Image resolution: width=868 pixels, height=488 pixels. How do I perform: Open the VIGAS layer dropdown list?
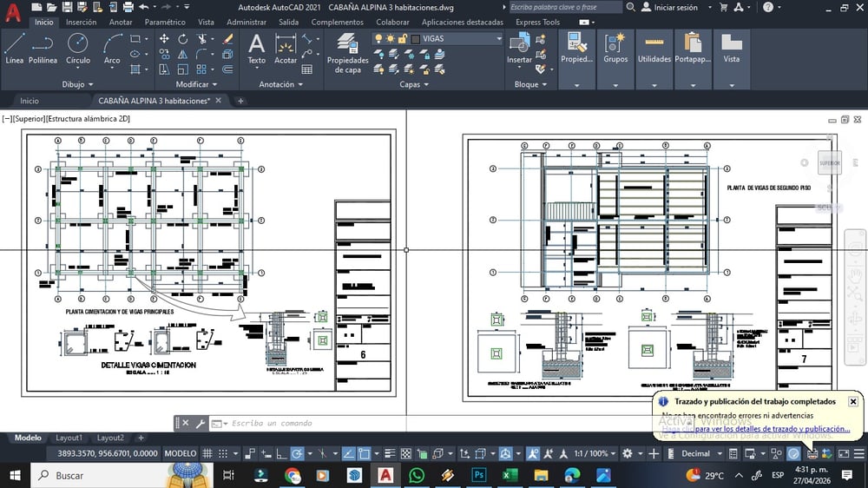point(499,39)
